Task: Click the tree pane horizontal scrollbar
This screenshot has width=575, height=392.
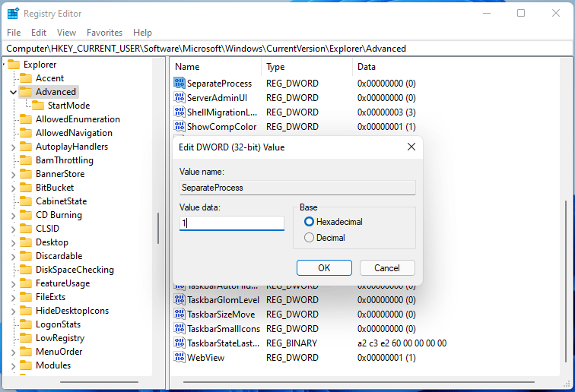Action: [99, 382]
